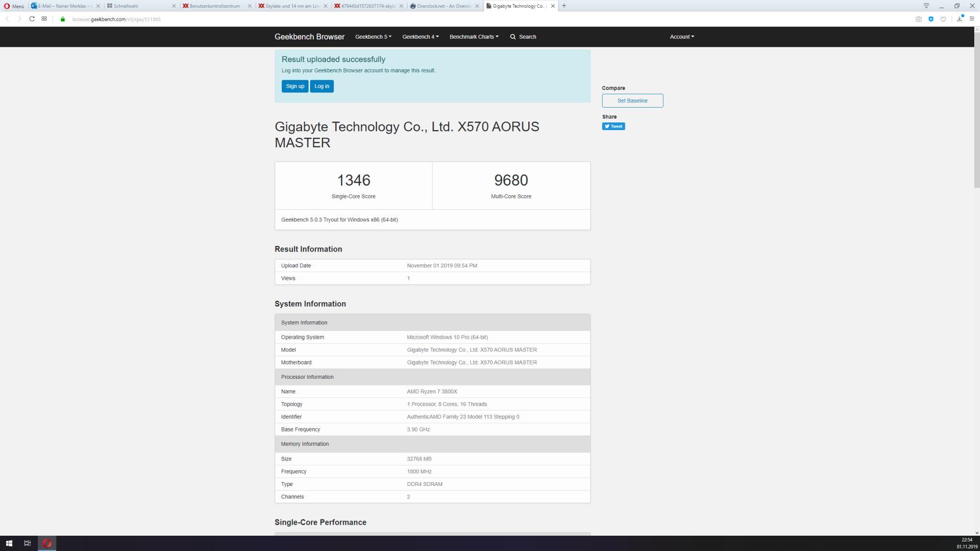This screenshot has width=980, height=551.
Task: Click the 32768 MB memory size value
Action: tap(419, 459)
